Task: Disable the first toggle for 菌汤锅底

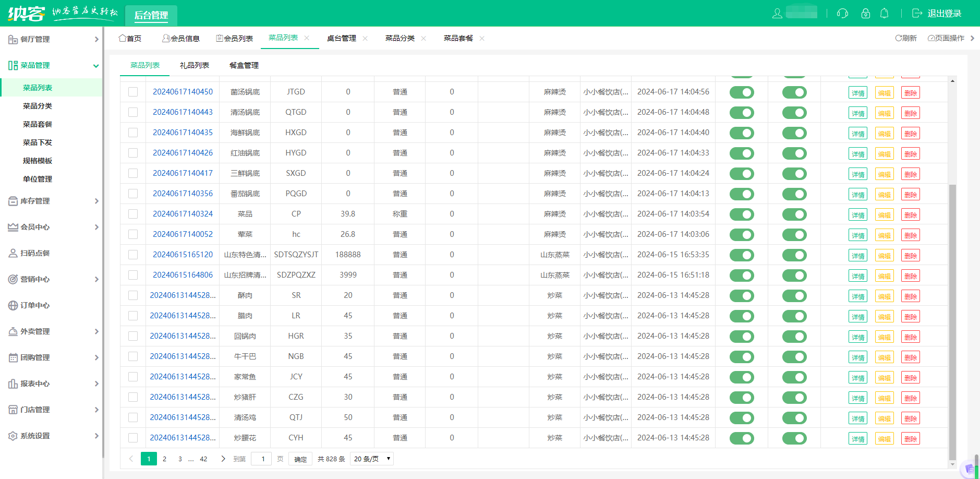Action: 742,92
